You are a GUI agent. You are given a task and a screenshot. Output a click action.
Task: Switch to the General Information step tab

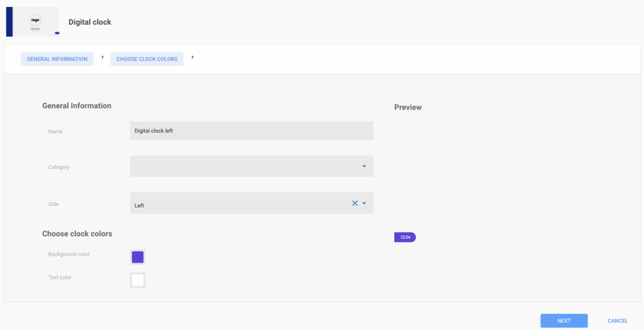57,59
